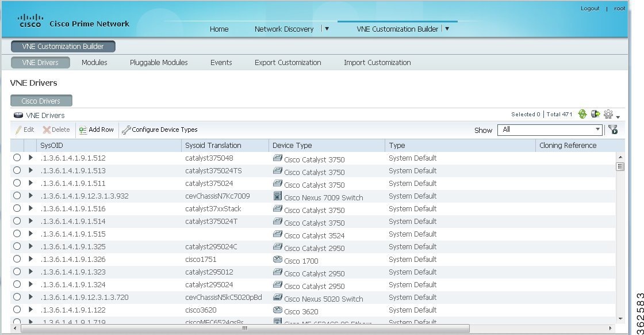Screen dimensions: 644x335
Task: Click Add Row in the table toolbar
Action: [97, 130]
